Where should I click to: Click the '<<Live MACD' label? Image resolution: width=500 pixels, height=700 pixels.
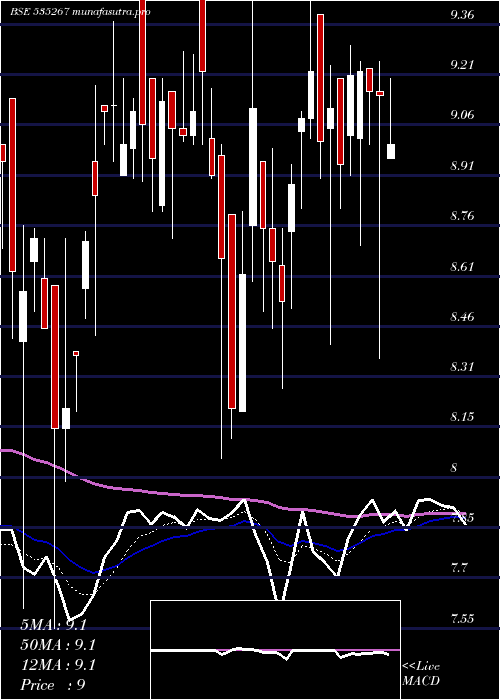coord(421,674)
